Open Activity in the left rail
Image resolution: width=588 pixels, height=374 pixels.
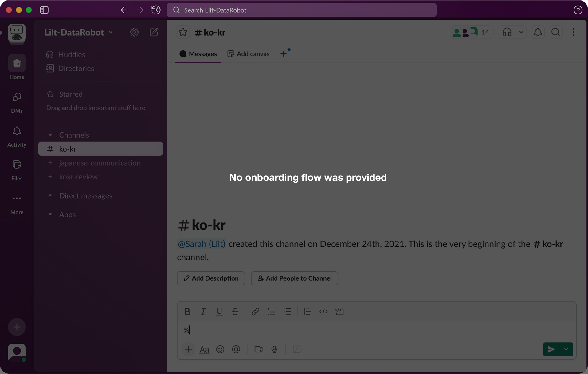(x=17, y=136)
